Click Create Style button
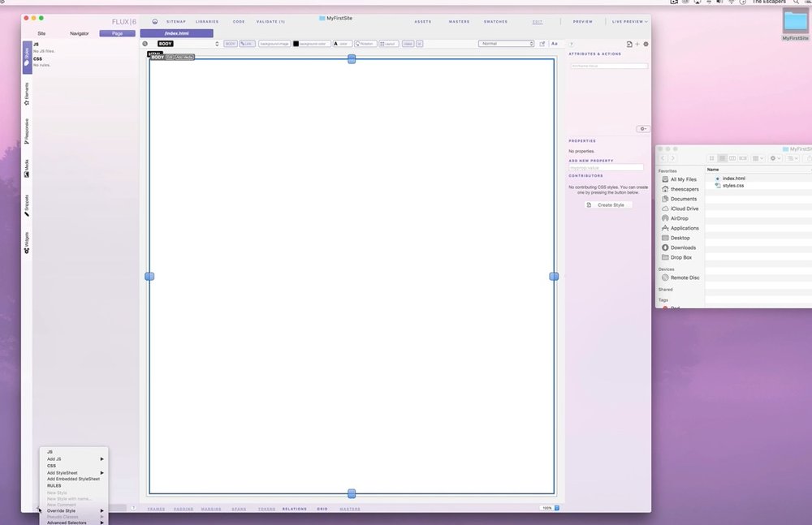 click(x=608, y=205)
